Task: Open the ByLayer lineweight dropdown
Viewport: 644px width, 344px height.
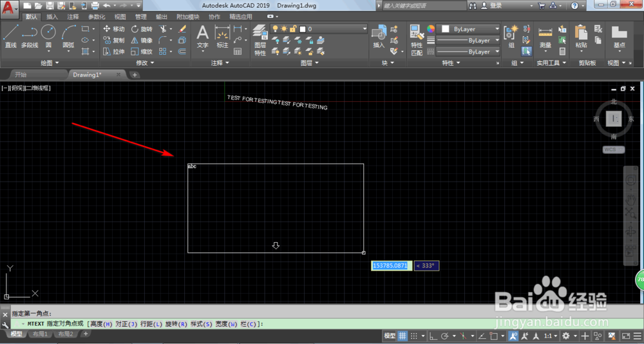Action: click(468, 41)
